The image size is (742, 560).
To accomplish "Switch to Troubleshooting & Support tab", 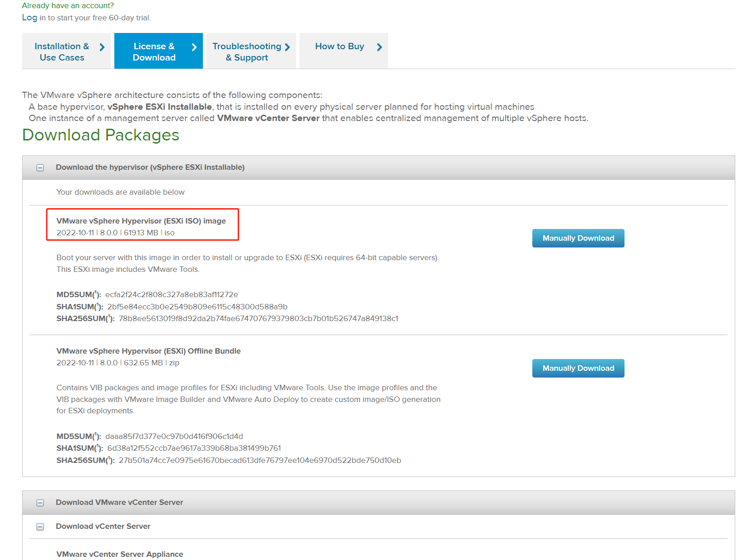I will tap(247, 51).
